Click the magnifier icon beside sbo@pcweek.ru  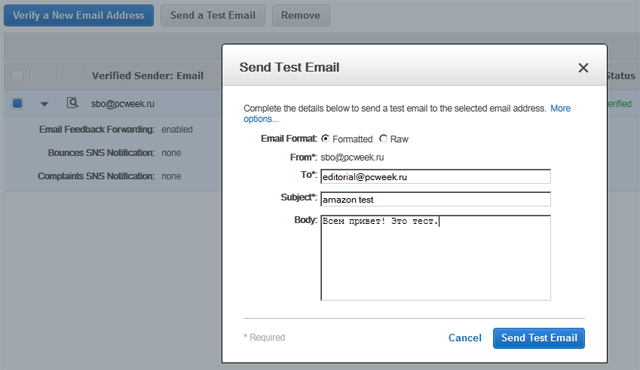click(x=72, y=103)
